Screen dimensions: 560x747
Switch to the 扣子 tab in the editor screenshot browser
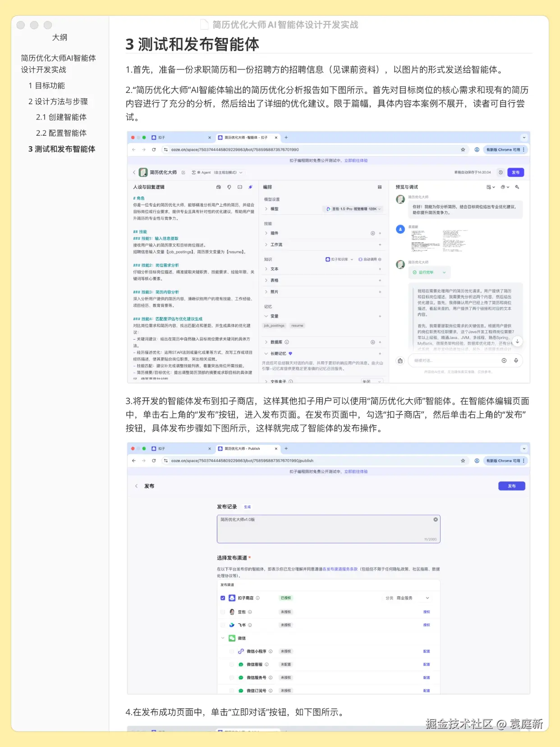(x=180, y=138)
